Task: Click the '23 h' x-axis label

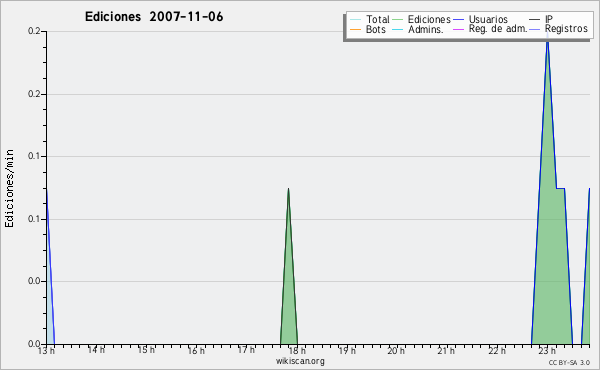Action: [x=547, y=350]
